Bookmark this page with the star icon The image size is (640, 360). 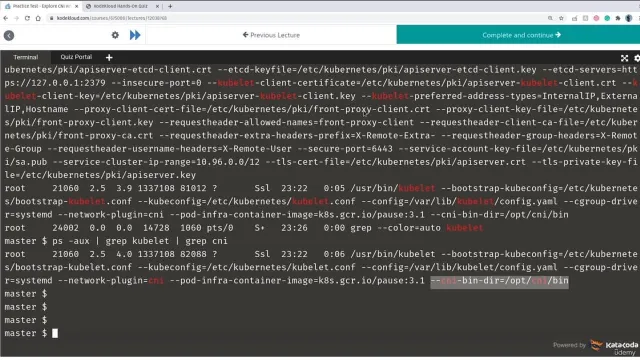561,18
